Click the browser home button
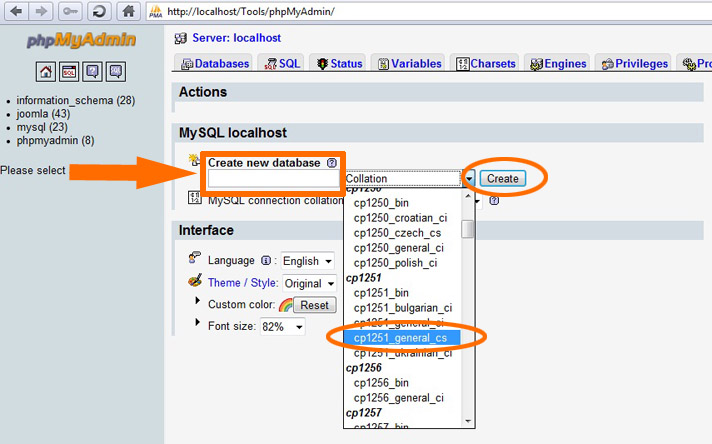 127,12
